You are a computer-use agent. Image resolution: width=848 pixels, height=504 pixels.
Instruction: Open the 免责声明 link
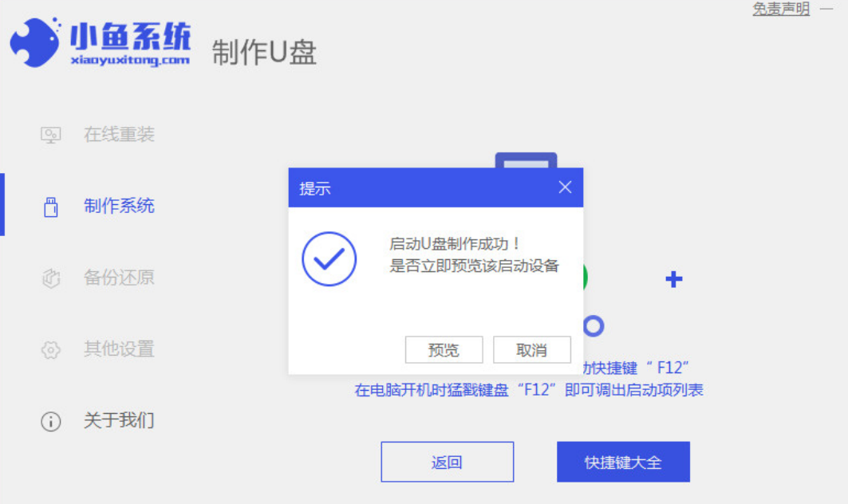(x=781, y=8)
